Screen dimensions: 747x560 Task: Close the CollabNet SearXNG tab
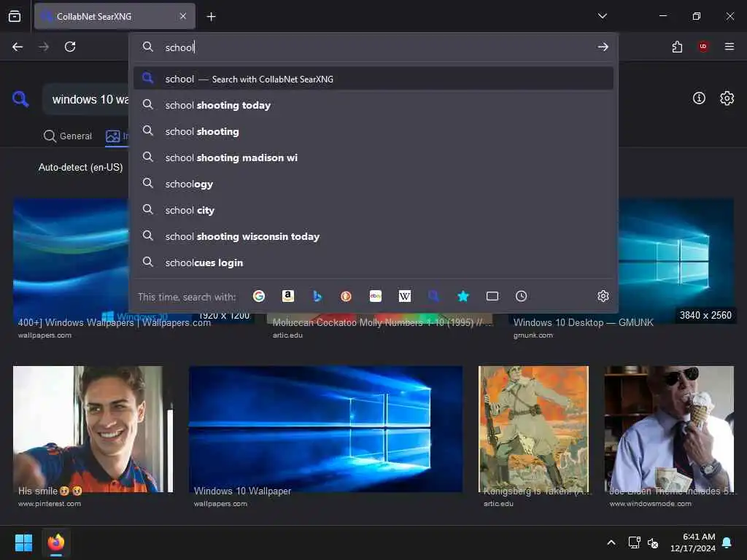pyautogui.click(x=183, y=16)
